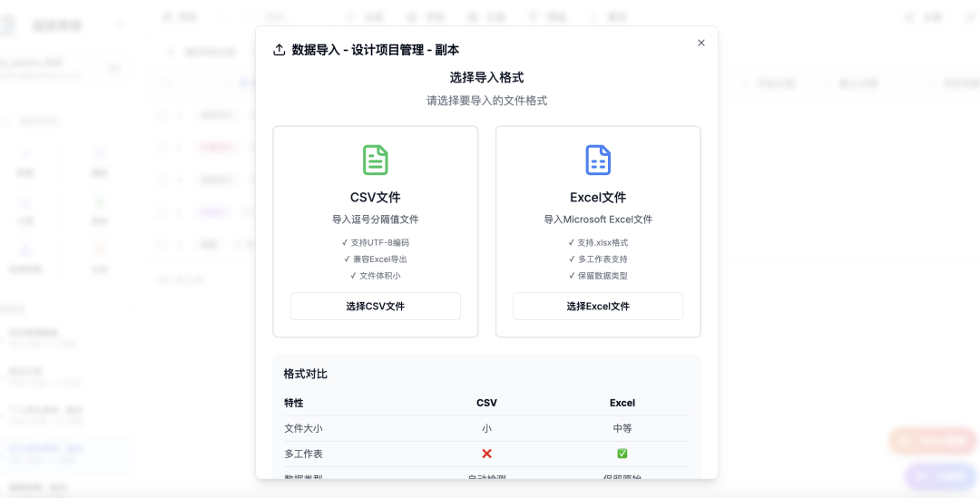
Task: Close the 数据导入 dialog
Action: point(701,44)
